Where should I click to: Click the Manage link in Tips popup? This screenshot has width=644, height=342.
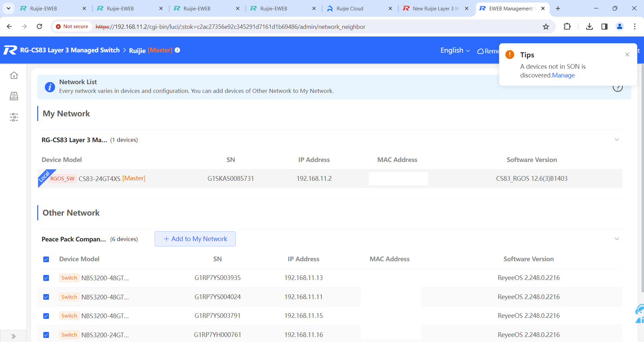click(x=563, y=75)
